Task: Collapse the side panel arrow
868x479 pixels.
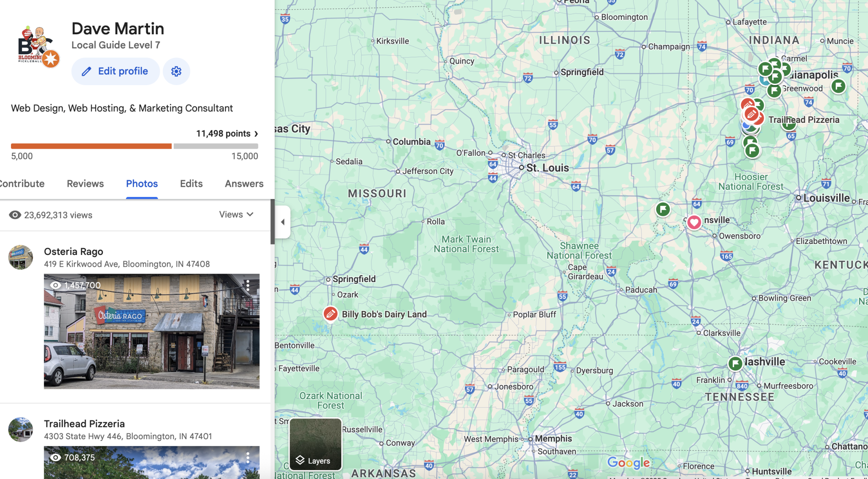Action: 283,222
